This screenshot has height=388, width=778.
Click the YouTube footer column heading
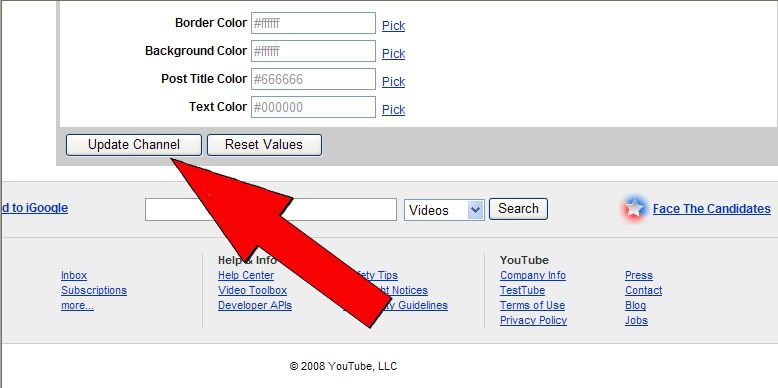[x=524, y=260]
